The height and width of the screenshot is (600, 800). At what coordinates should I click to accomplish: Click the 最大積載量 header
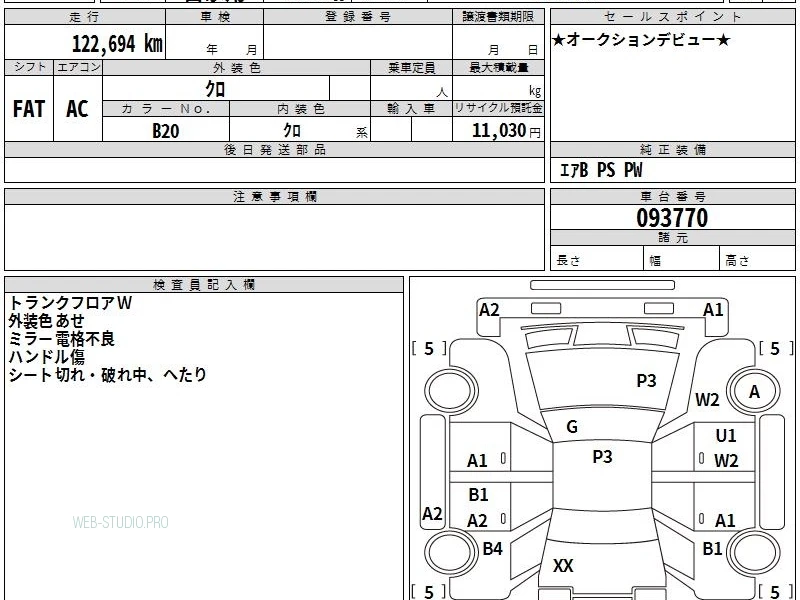pyautogui.click(x=498, y=68)
